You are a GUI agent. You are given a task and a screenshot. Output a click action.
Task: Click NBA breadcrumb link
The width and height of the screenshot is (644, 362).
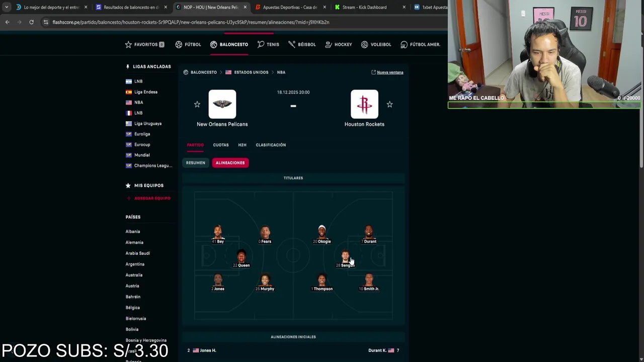tap(281, 72)
